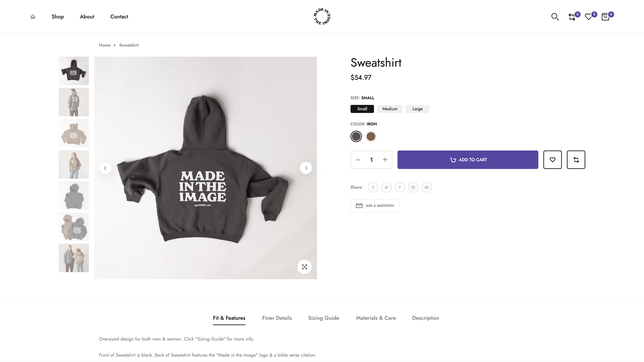Expand product image to fullscreen
Viewport: 644px width, 362px height.
point(305,267)
